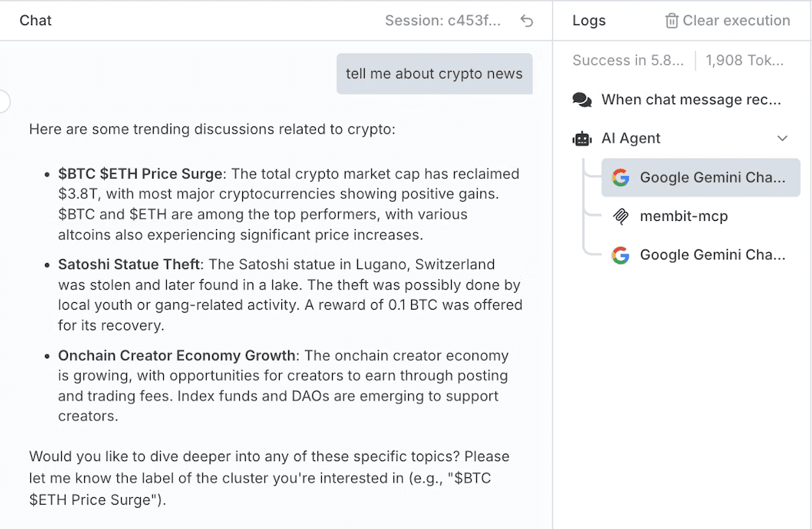
Task: Select the bottom Google Gemini Chat entry
Action: [712, 255]
